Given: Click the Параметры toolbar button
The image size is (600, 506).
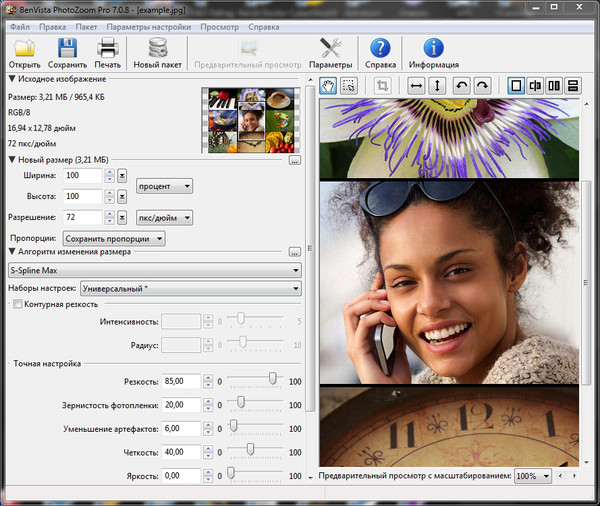Looking at the screenshot, I should [x=330, y=48].
